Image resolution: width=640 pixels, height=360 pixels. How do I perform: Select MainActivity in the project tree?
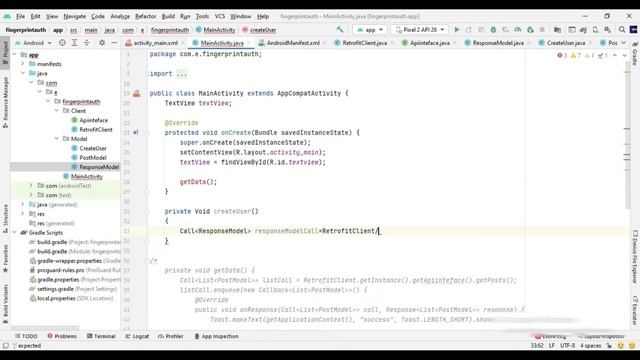click(87, 176)
